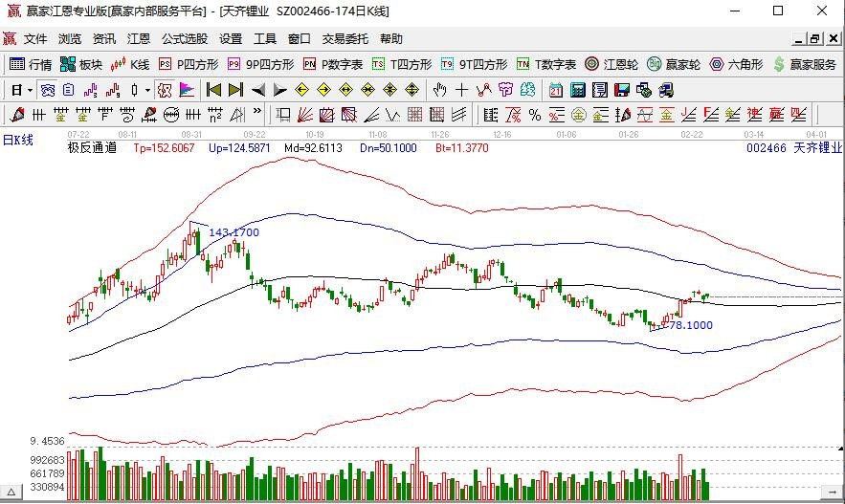Click the 行情 quotes button
Image resolution: width=845 pixels, height=504 pixels.
31,65
